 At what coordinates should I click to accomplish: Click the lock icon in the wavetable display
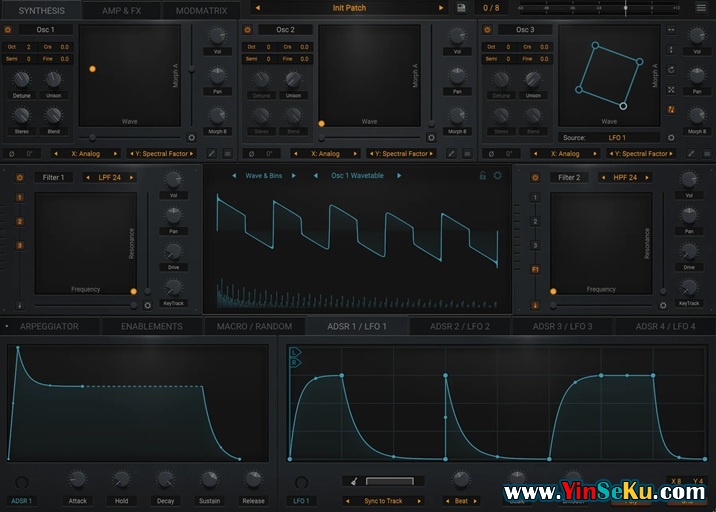483,176
